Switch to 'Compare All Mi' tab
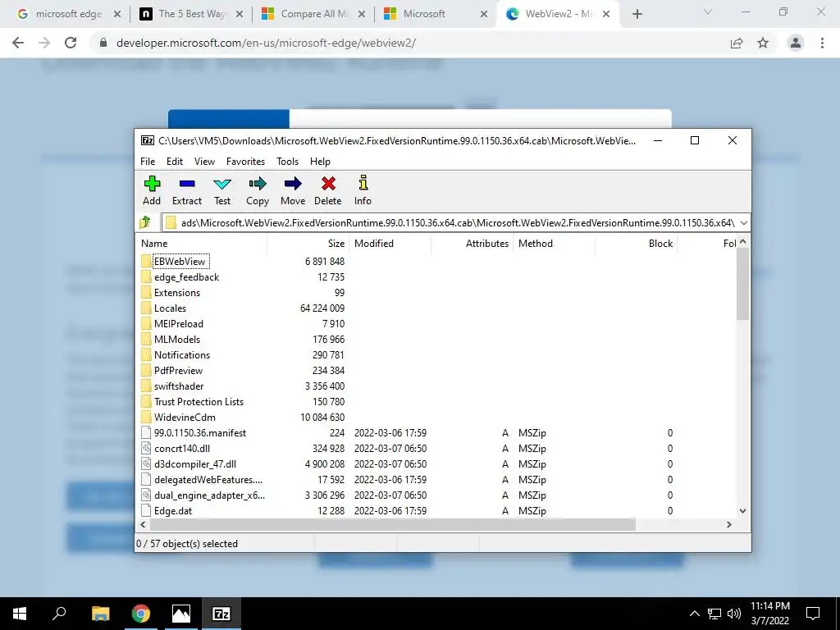 click(x=313, y=14)
